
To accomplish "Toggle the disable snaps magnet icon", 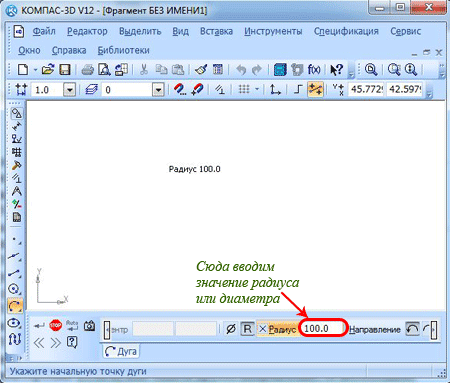I will [x=197, y=89].
